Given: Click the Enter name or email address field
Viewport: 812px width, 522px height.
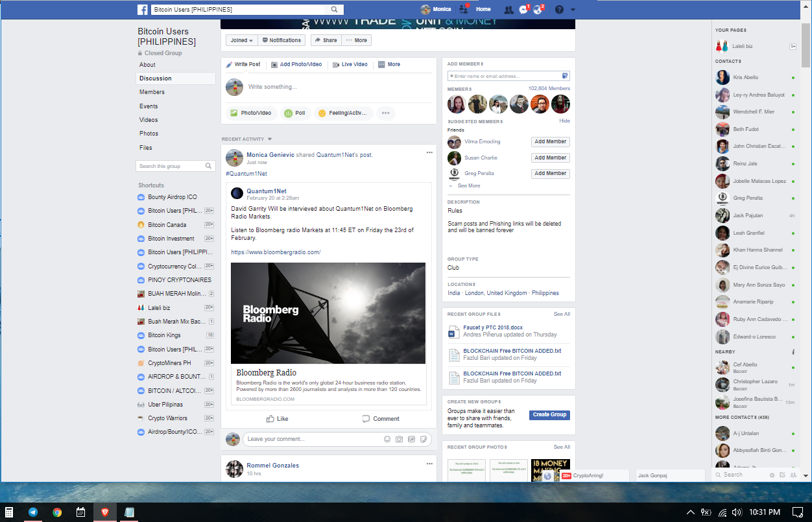Looking at the screenshot, I should coord(508,76).
